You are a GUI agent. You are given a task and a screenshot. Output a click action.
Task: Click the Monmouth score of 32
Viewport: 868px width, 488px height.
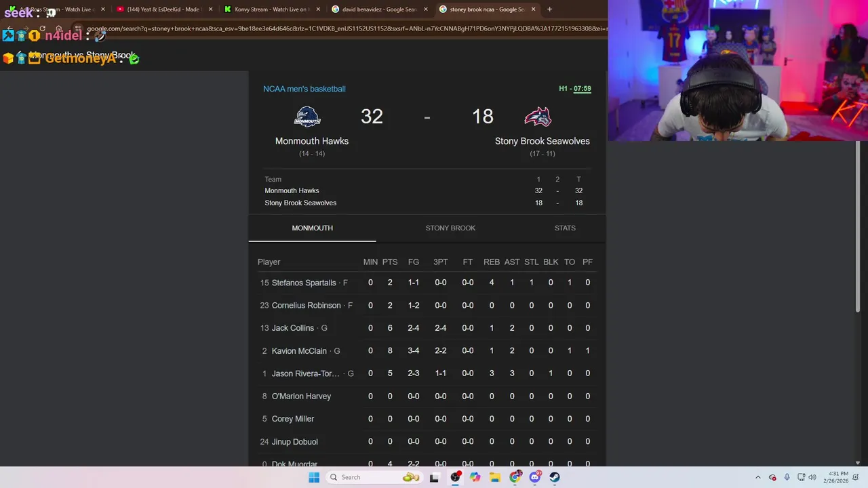pos(372,117)
